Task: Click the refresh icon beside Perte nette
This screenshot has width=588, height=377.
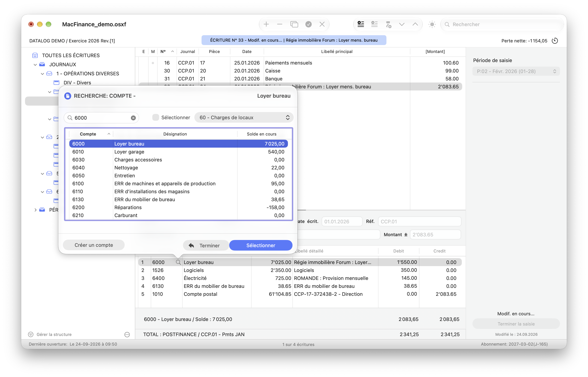Action: tap(555, 41)
